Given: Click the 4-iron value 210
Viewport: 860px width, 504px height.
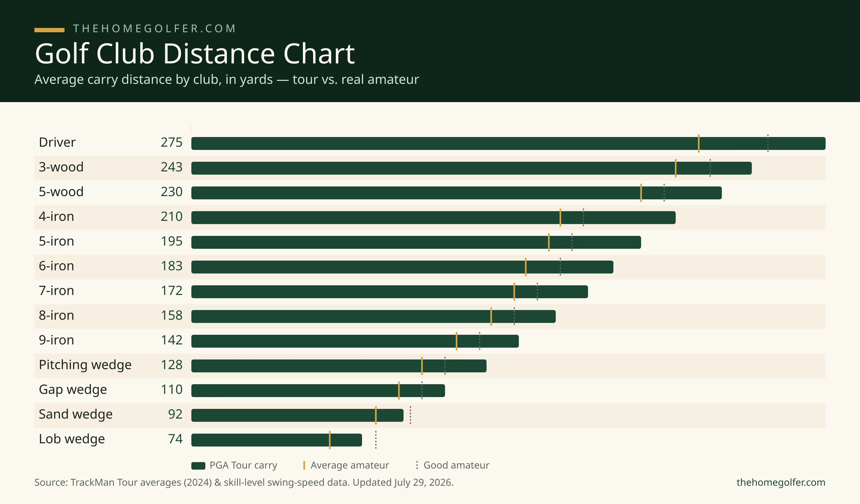Looking at the screenshot, I should point(172,216).
